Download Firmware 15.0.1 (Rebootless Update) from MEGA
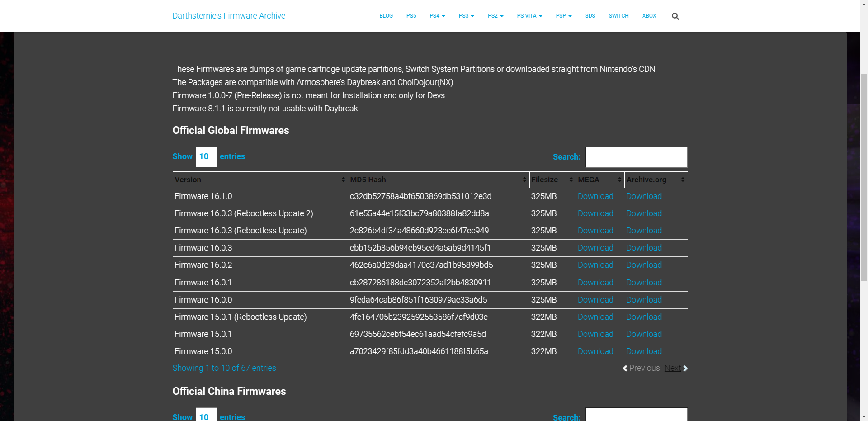 [595, 317]
